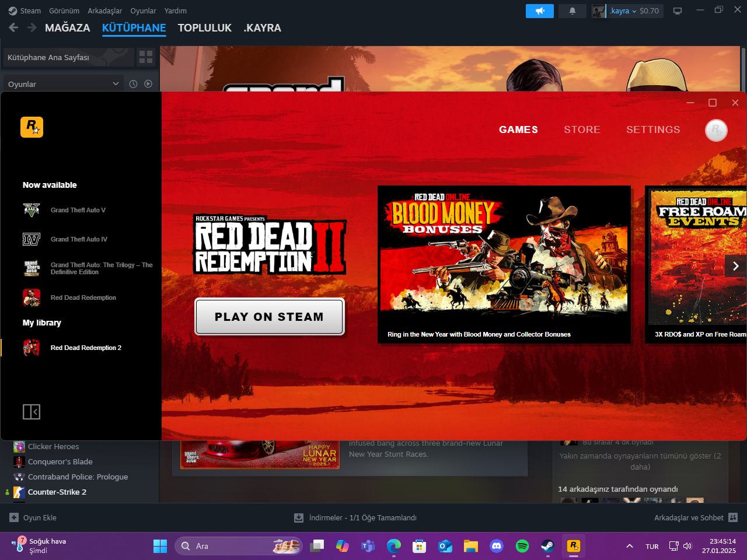The width and height of the screenshot is (747, 560).
Task: Open the Arkadaşlar menu
Action: 105,10
